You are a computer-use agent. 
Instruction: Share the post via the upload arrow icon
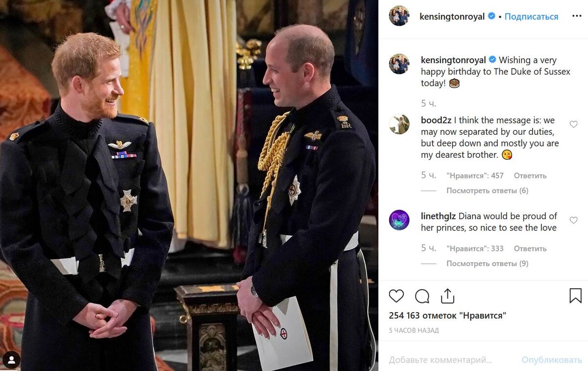pos(447,296)
